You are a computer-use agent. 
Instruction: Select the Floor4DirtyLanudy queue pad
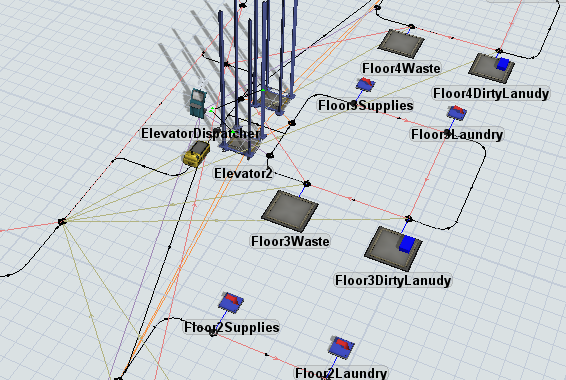491,68
